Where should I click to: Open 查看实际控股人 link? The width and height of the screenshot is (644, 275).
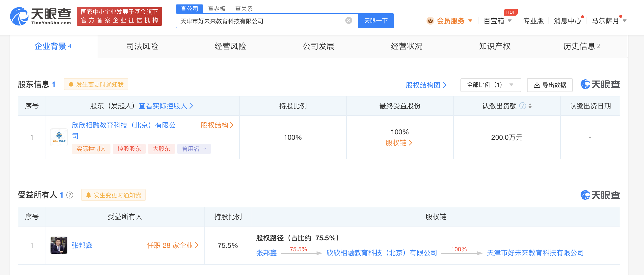[x=166, y=106]
